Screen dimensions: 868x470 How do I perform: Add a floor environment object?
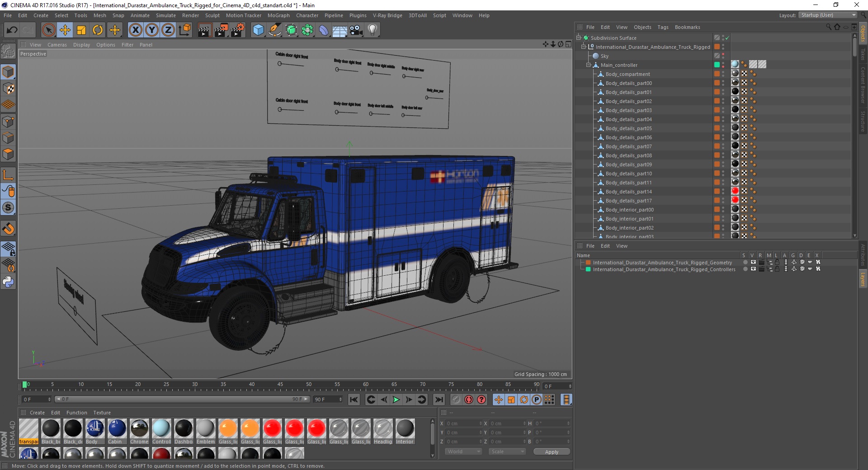[x=340, y=30]
